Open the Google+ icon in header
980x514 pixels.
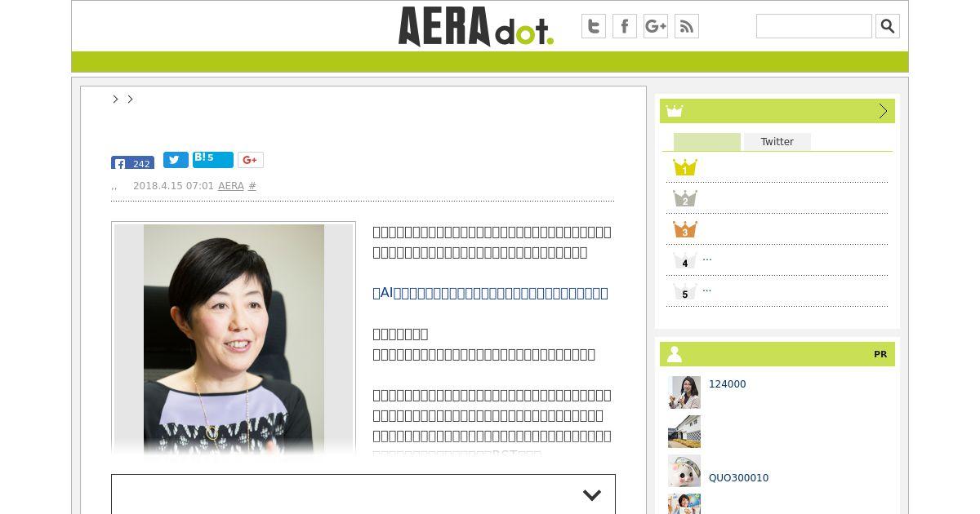coord(656,26)
